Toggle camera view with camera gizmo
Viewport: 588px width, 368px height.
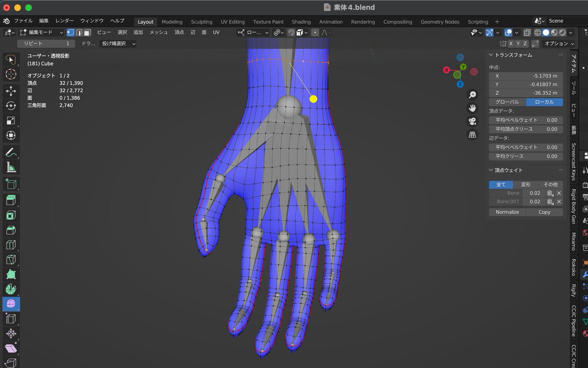click(x=472, y=121)
